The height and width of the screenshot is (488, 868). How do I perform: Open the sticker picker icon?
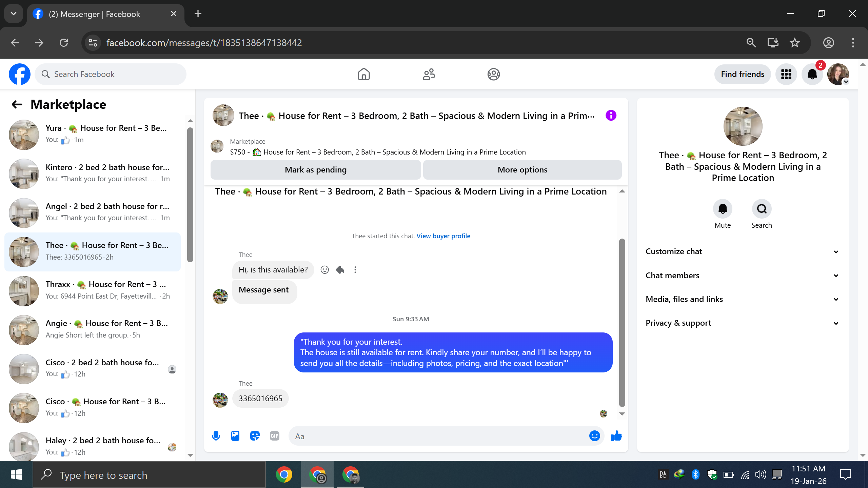[x=255, y=436]
